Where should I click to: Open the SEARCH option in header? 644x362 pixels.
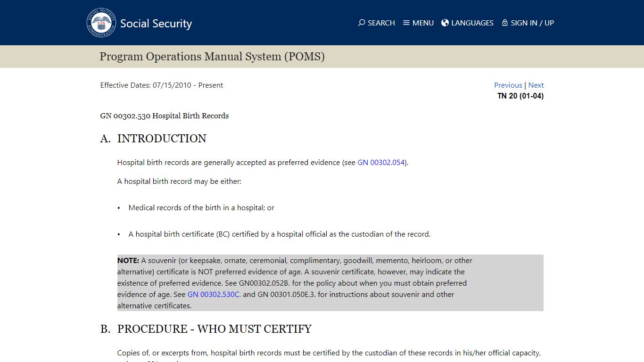[377, 23]
